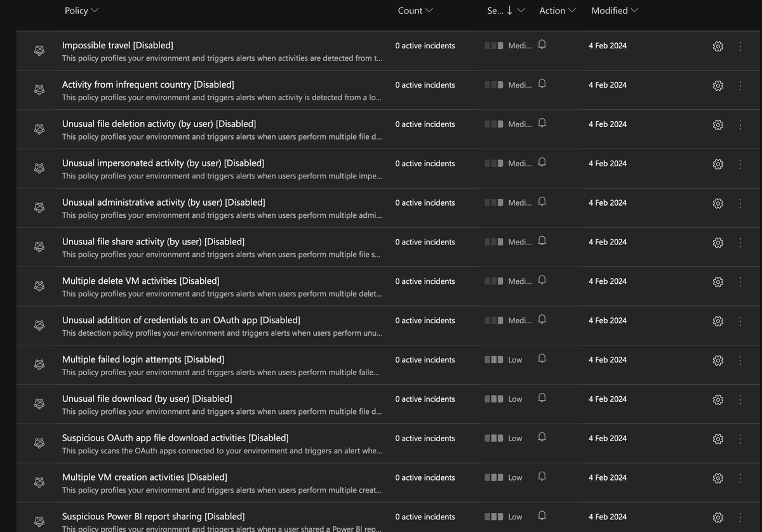This screenshot has height=532, width=762.
Task: Open settings gear for Unusual addition of credentials
Action: pyautogui.click(x=718, y=321)
